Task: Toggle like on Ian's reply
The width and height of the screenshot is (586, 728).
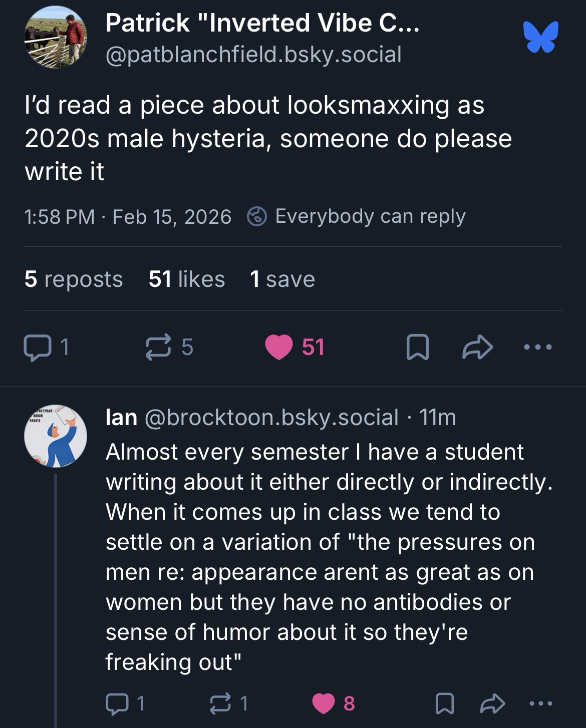Action: pyautogui.click(x=324, y=703)
